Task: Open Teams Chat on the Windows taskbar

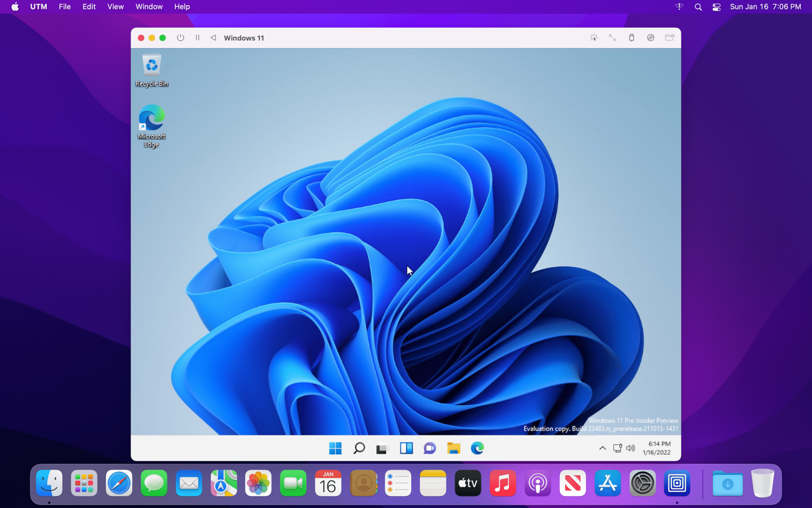Action: (x=430, y=448)
